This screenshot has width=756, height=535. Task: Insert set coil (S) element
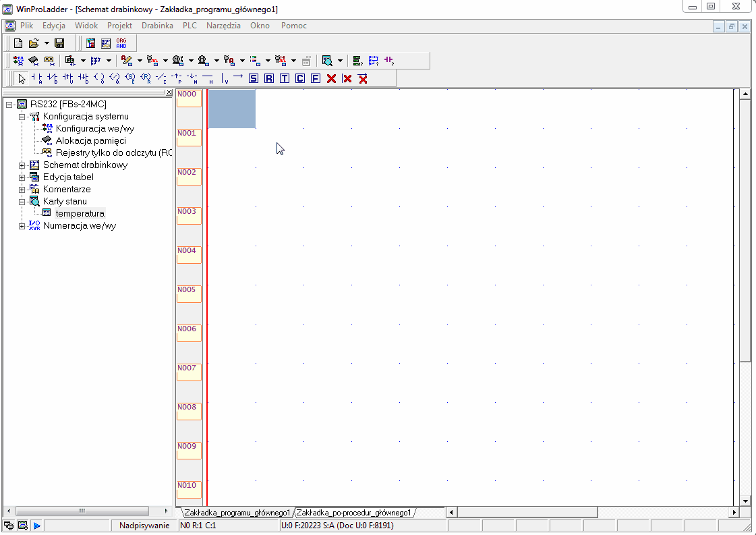coord(130,79)
